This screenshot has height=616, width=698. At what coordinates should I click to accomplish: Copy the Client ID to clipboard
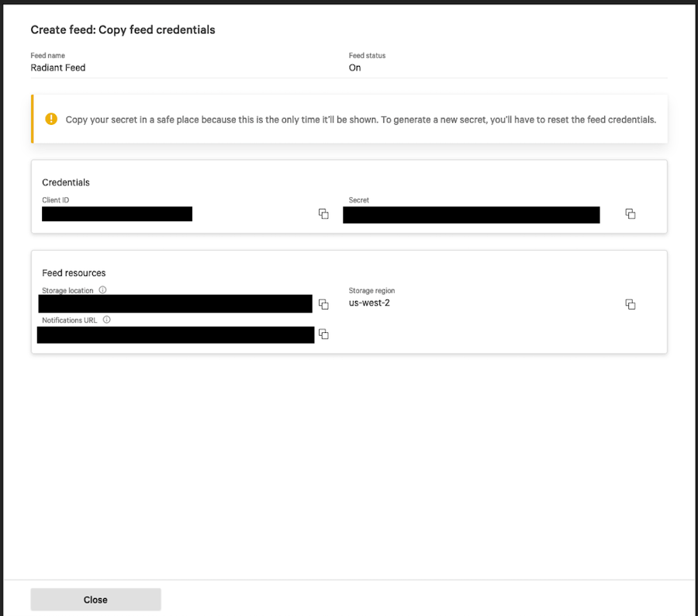(x=323, y=214)
